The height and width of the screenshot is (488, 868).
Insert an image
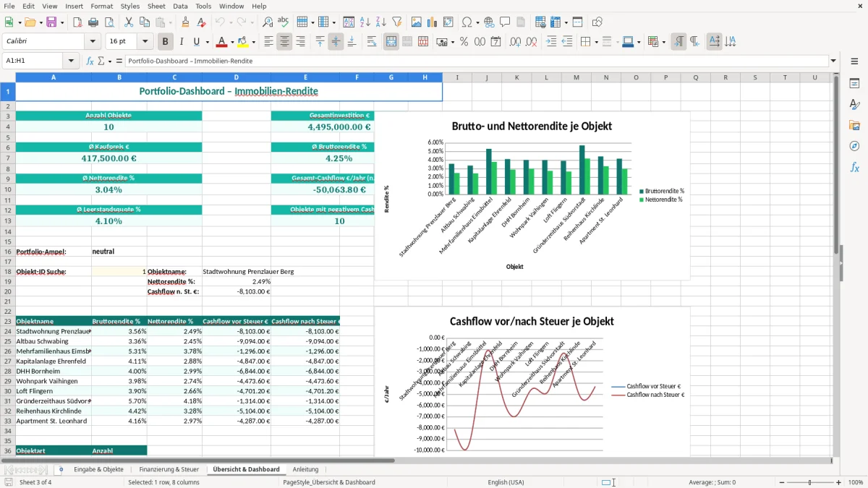tap(417, 22)
